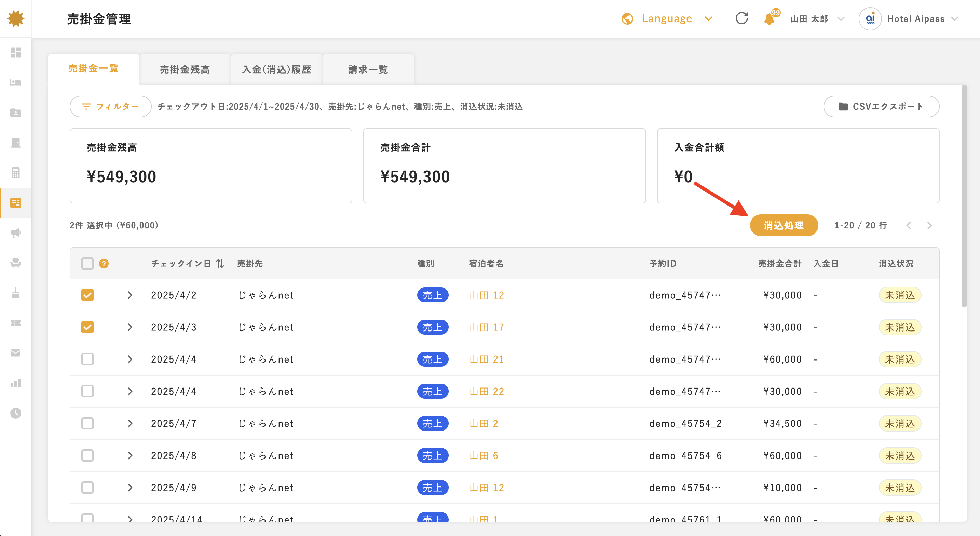
Task: Open guest link 山田 22
Action: [487, 391]
